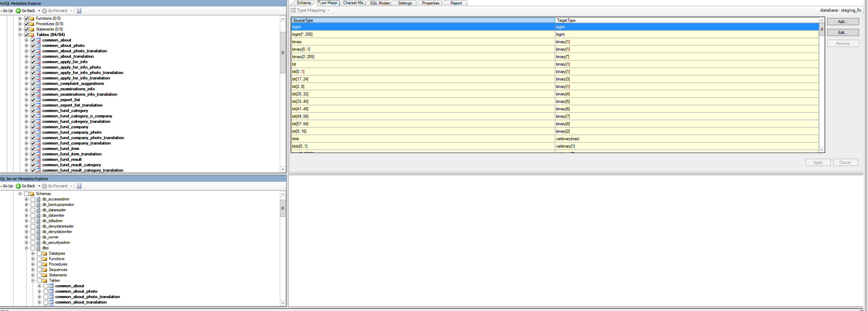This screenshot has width=868, height=311.
Task: Click Go Forward in MySQL Metadata Explorer
Action: click(x=55, y=11)
